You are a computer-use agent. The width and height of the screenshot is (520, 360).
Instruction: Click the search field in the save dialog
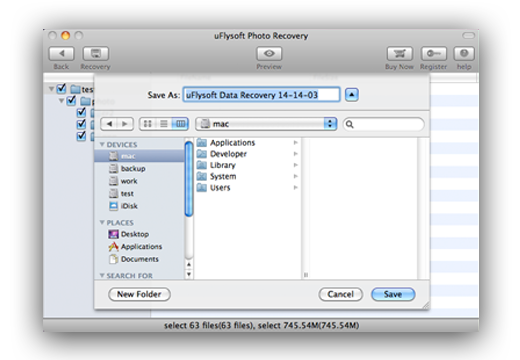pyautogui.click(x=384, y=124)
